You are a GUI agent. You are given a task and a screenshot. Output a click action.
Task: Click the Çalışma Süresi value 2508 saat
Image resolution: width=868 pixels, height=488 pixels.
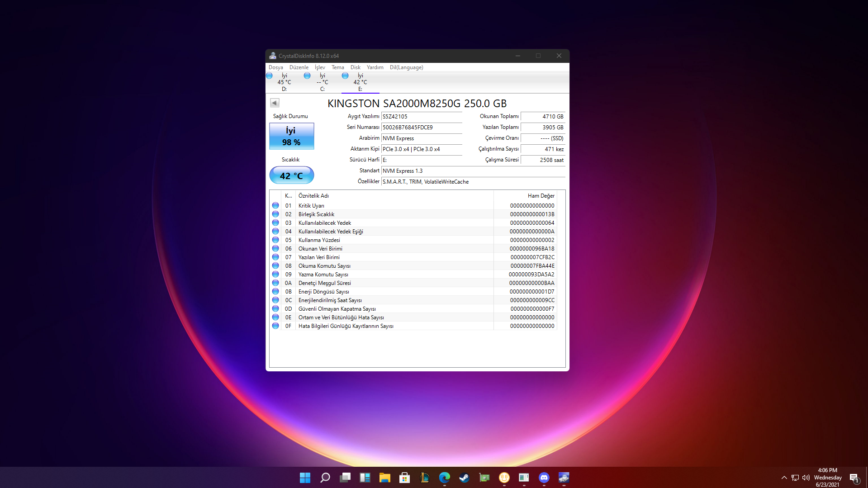coord(543,160)
